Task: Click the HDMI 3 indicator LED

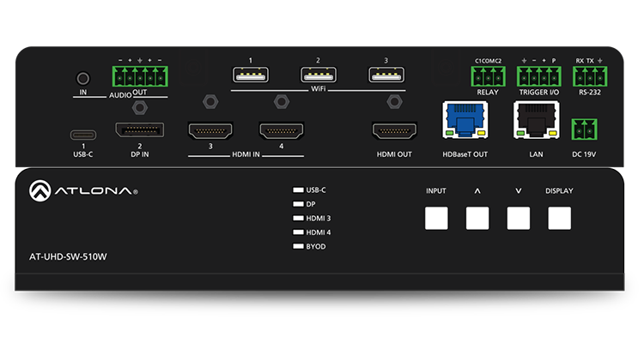Action: (x=298, y=219)
